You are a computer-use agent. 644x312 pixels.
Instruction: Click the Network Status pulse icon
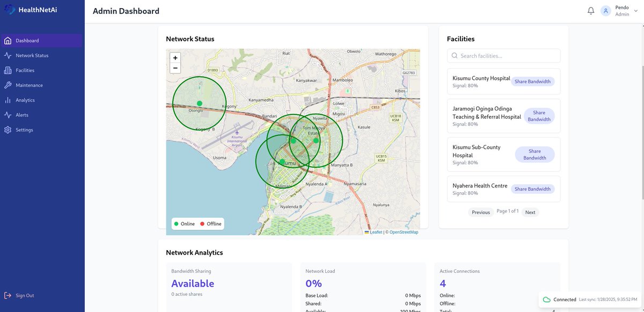pos(8,55)
